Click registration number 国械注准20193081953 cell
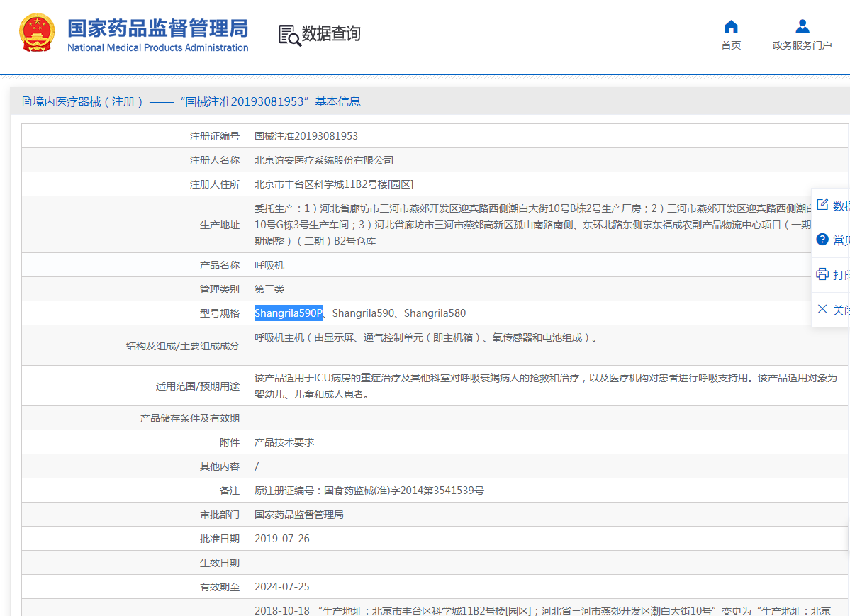Screen dimensions: 850x616 (x=306, y=136)
